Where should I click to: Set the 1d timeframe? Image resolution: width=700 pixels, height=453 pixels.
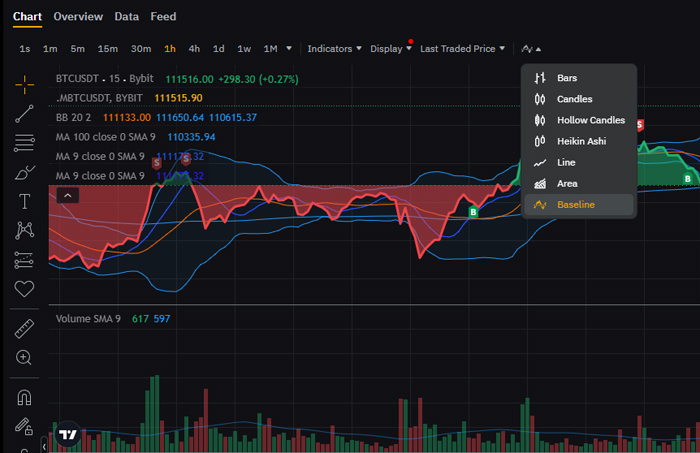[x=218, y=49]
